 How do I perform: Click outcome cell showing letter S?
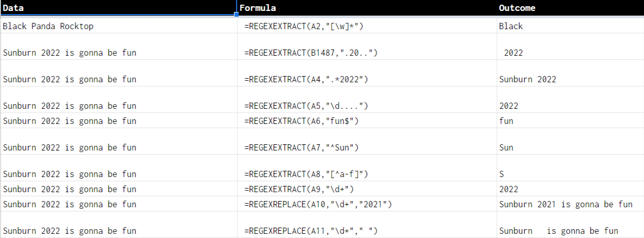pos(571,168)
